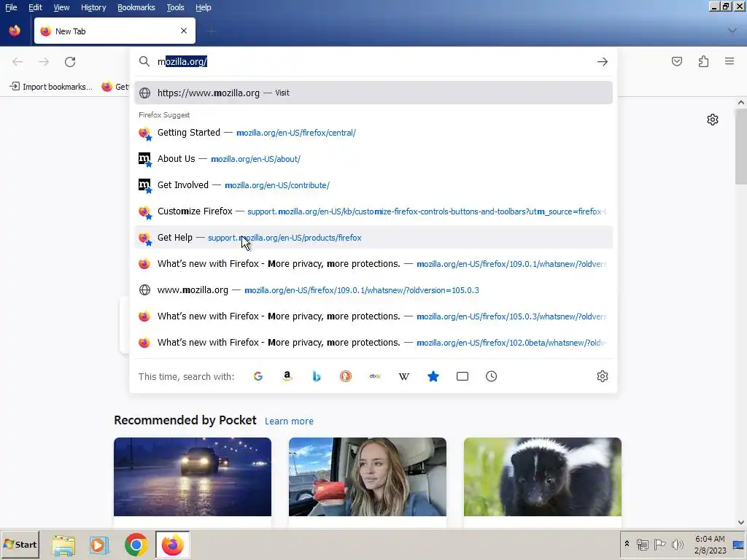Open the rainy night car article thumbnail
Image resolution: width=747 pixels, height=560 pixels.
click(193, 477)
